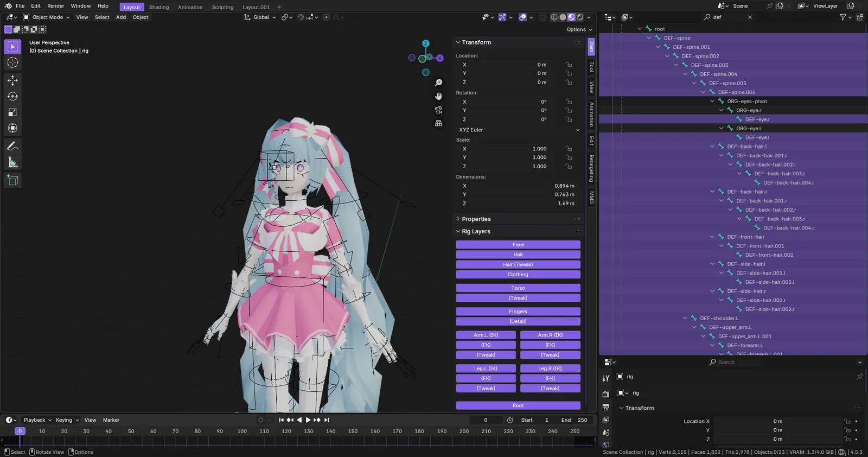Switch to the Animation workspace tab
The height and width of the screenshot is (457, 868).
[190, 7]
